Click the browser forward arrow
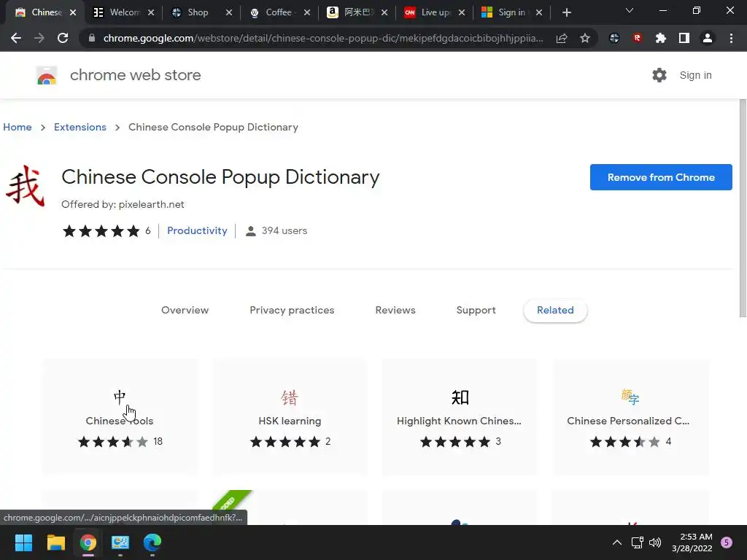The height and width of the screenshot is (560, 747). [x=39, y=38]
